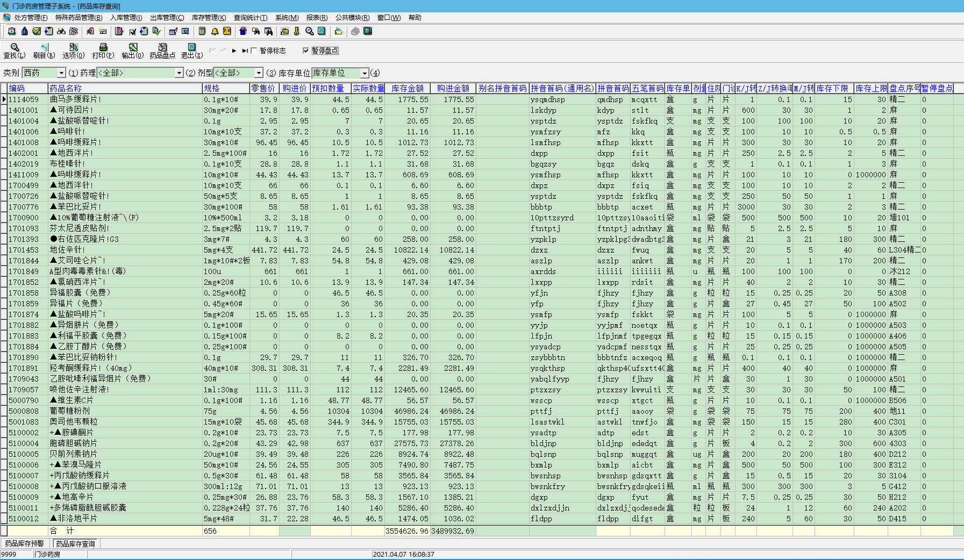Click the binoculars icon in top toolbar
The image size is (964, 560).
click(x=61, y=31)
